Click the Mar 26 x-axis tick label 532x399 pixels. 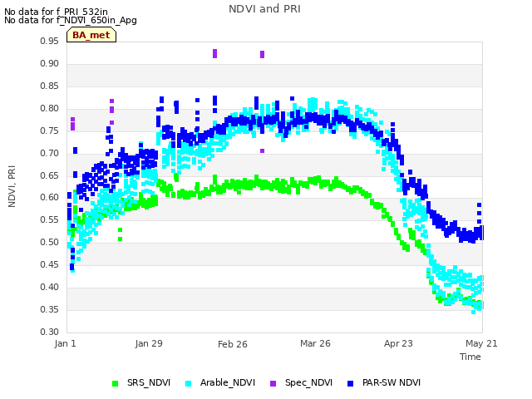tap(315, 343)
